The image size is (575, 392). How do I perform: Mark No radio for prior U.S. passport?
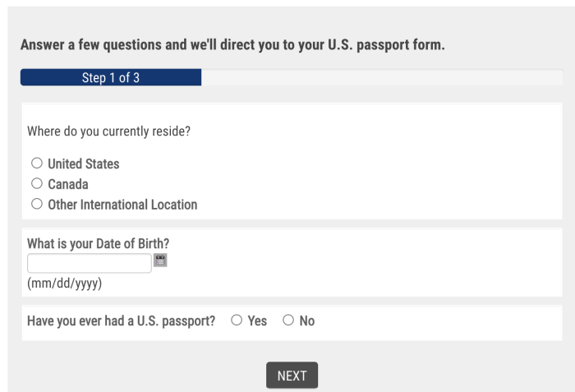288,321
